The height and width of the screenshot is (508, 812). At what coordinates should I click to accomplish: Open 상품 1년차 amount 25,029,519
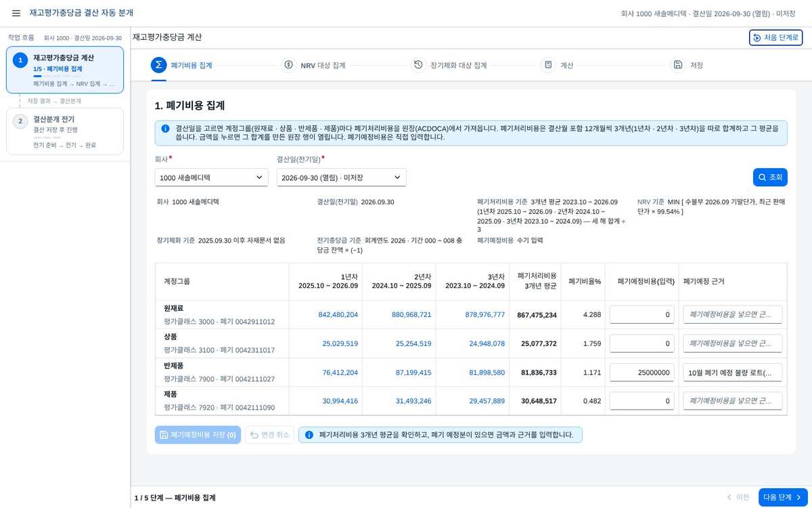(x=340, y=343)
